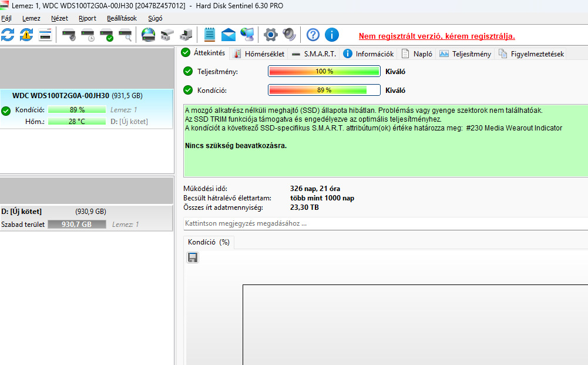
Task: Click the globe over disk toolbar icon
Action: coord(149,35)
